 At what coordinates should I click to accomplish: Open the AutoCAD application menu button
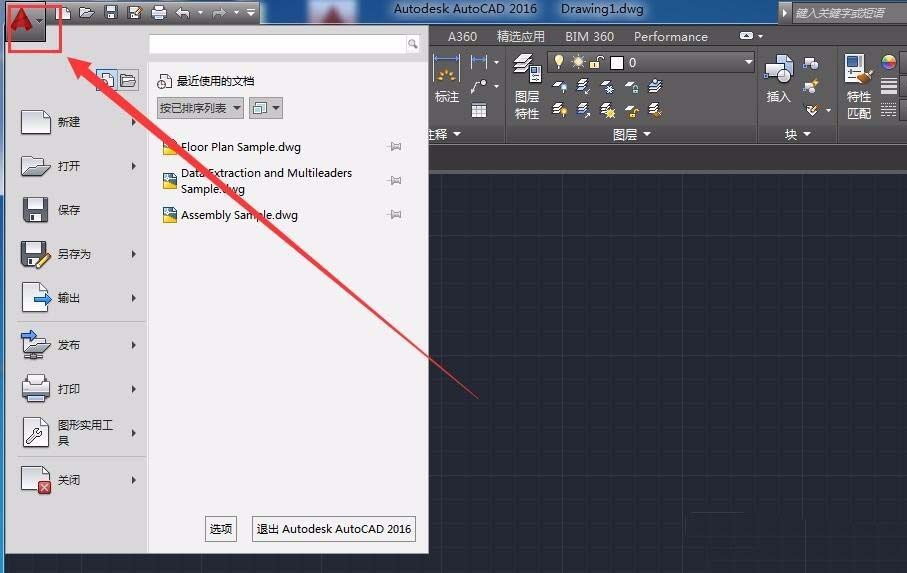coord(27,23)
